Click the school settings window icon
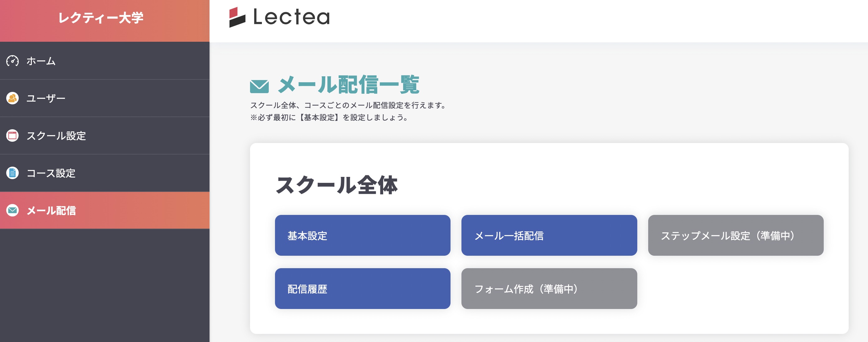The height and width of the screenshot is (342, 868). (12, 136)
